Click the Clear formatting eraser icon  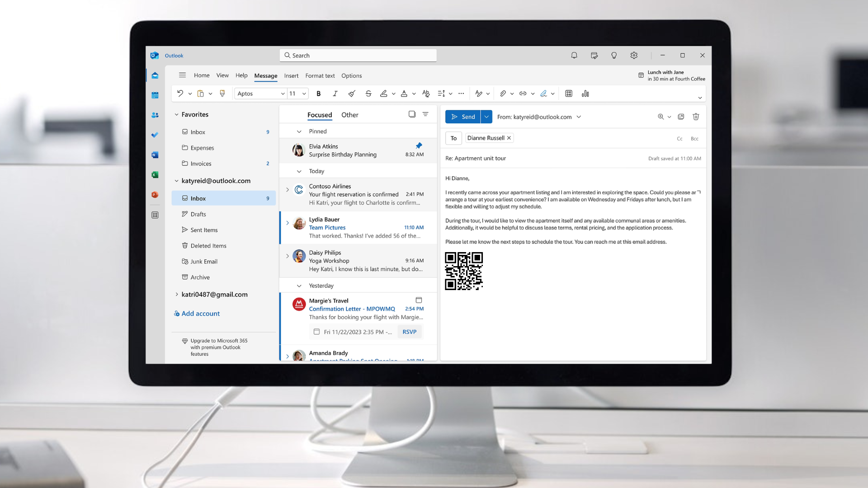pyautogui.click(x=352, y=94)
